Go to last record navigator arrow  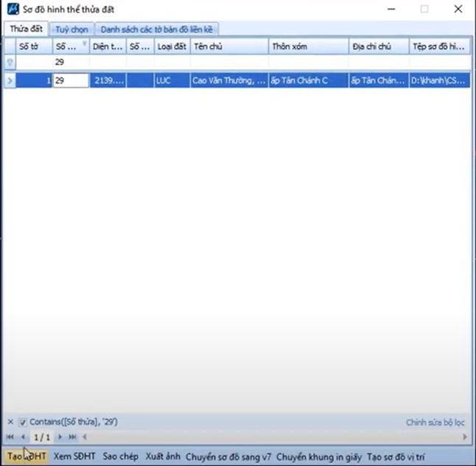(71, 437)
